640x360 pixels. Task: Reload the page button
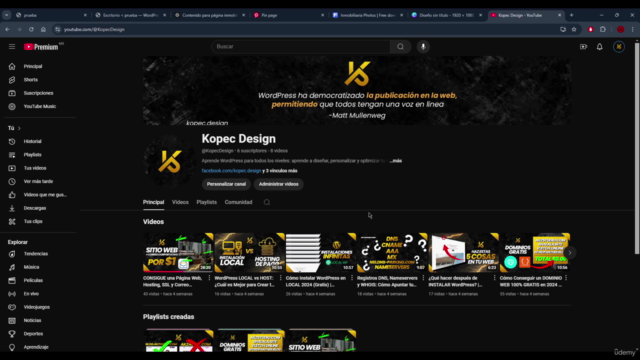coord(31,29)
